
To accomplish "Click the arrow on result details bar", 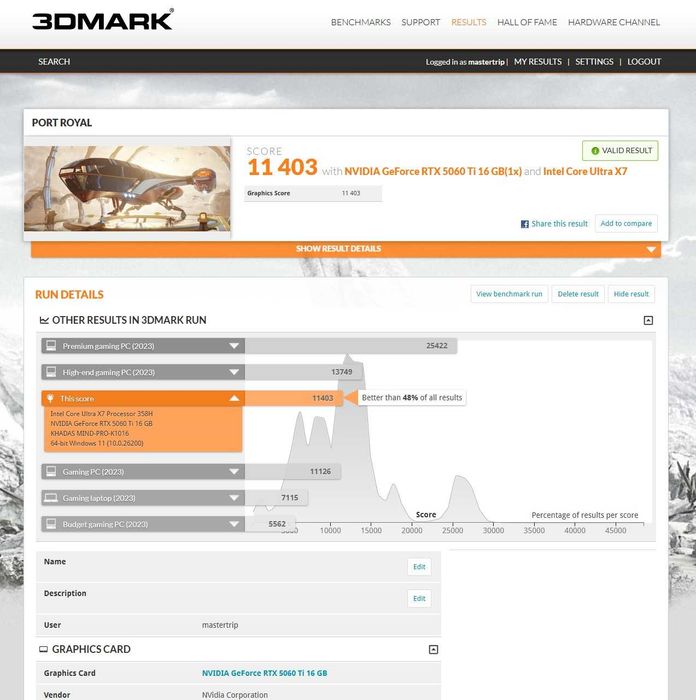I will pyautogui.click(x=651, y=250).
